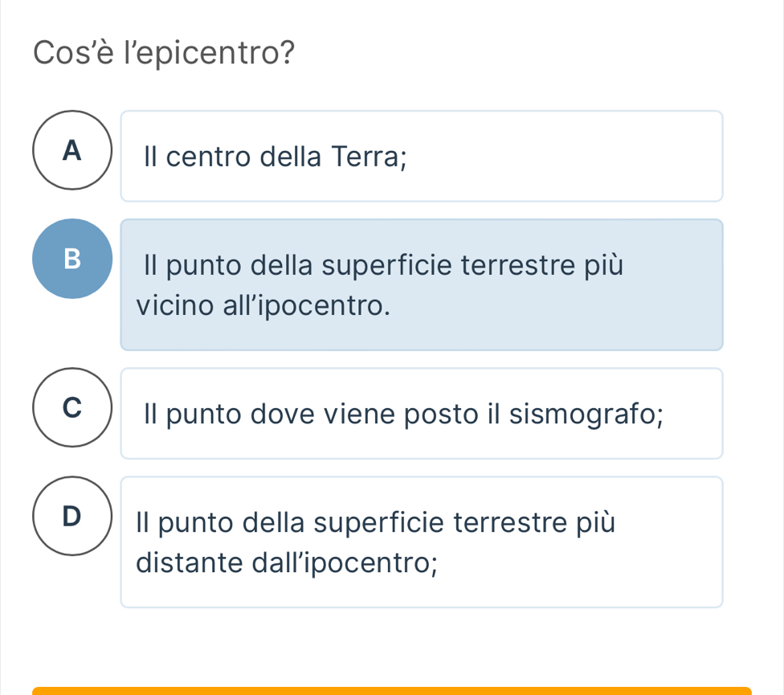This screenshot has height=695, width=784.
Task: Click the highlighted answer box about nearest point
Action: coord(422,284)
